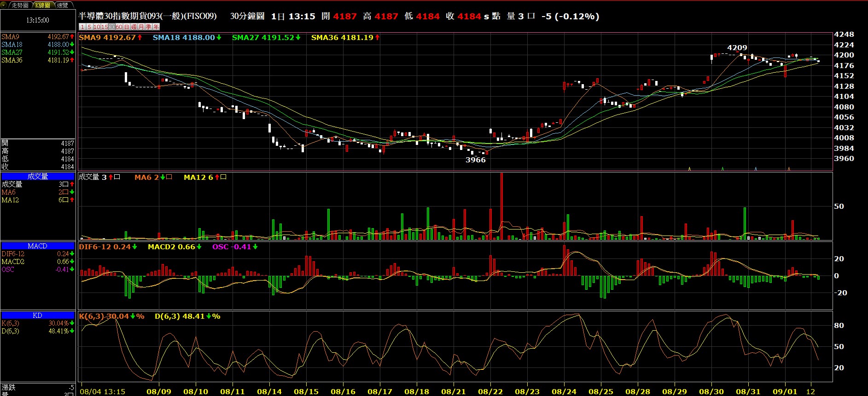Select SMA18 row in left panel
Screen dimensions: 868x396
[x=38, y=45]
